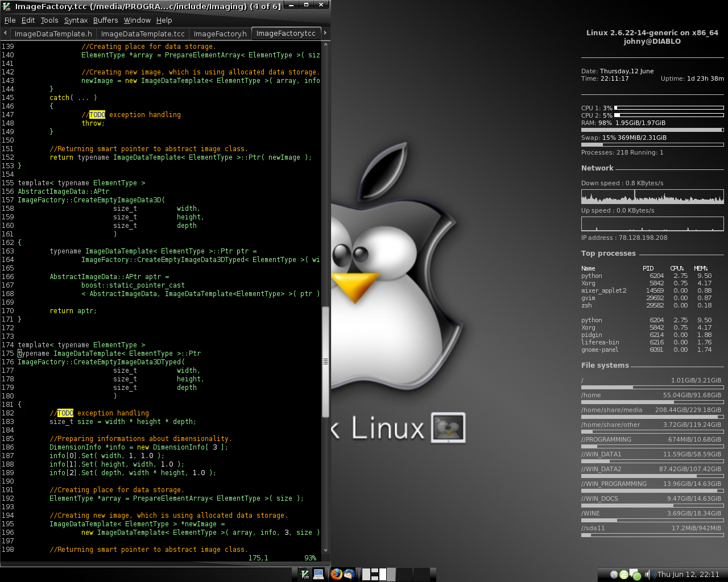
Task: Click 'Uptime: 1d 23h 38m' text
Action: tap(692, 79)
